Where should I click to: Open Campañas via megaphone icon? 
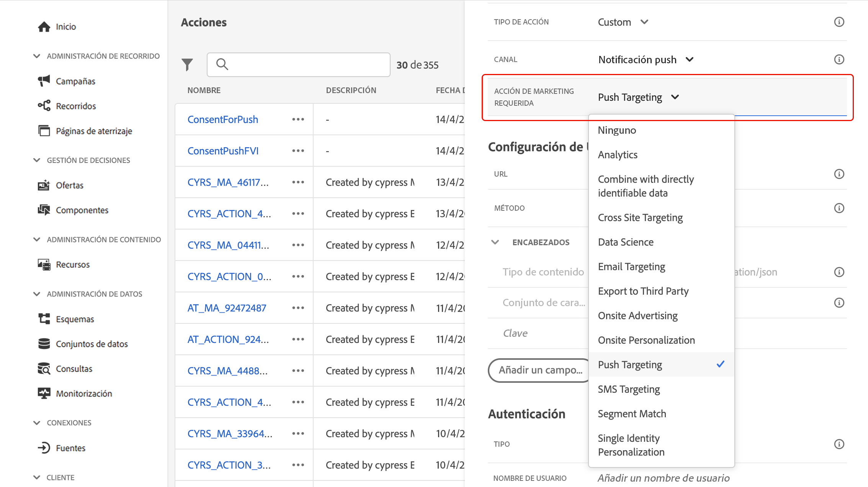pos(44,81)
